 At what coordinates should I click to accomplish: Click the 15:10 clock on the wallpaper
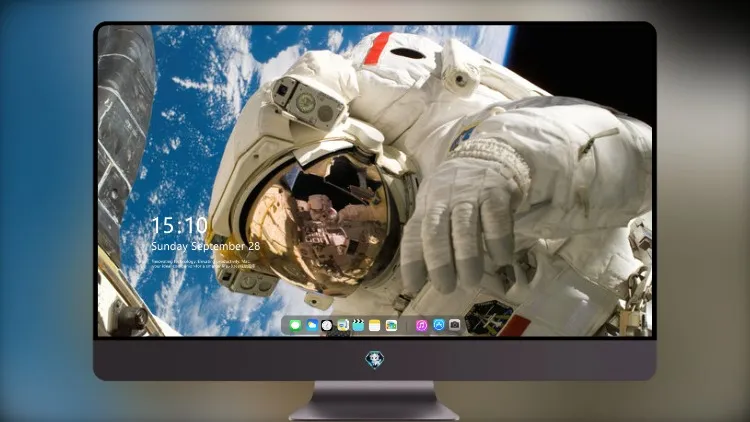(179, 225)
